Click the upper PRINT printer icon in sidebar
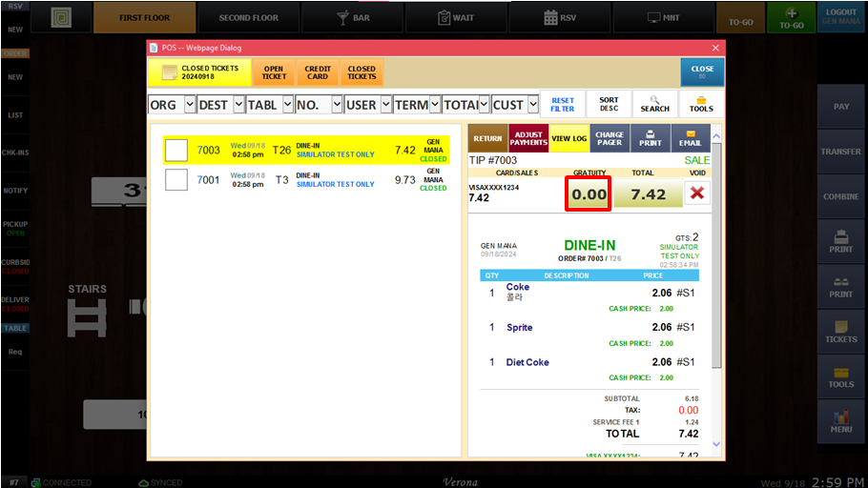The height and width of the screenshot is (488, 868). [841, 241]
